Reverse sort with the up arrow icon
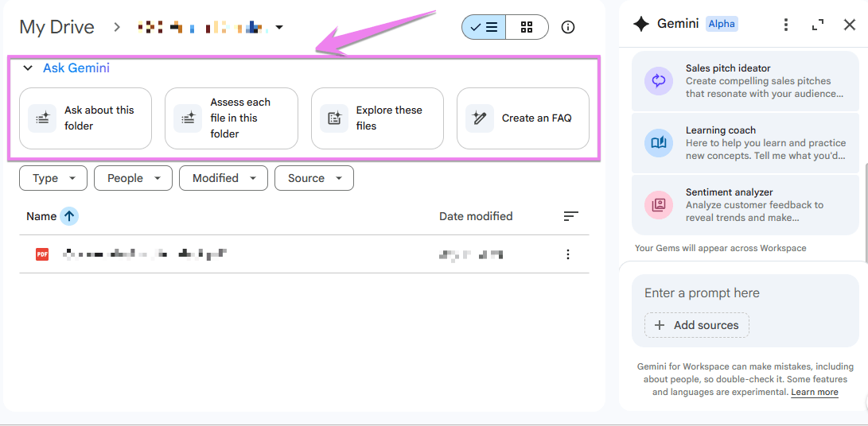Viewport: 868px width, 426px height. pos(68,216)
